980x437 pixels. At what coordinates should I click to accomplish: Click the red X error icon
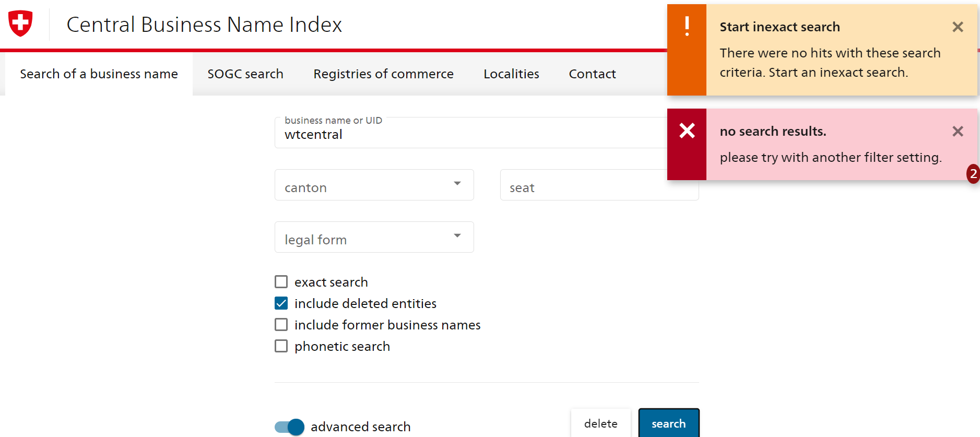click(x=687, y=131)
